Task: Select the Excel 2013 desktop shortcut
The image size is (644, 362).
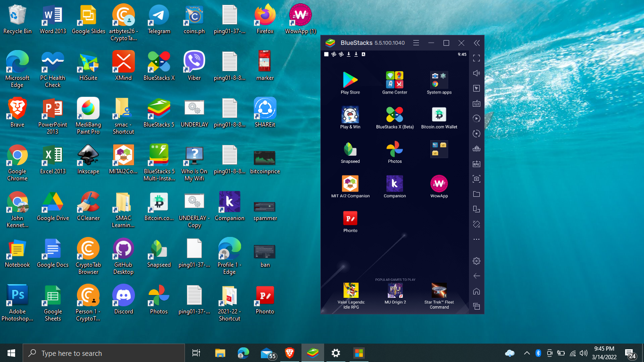Action: click(53, 160)
